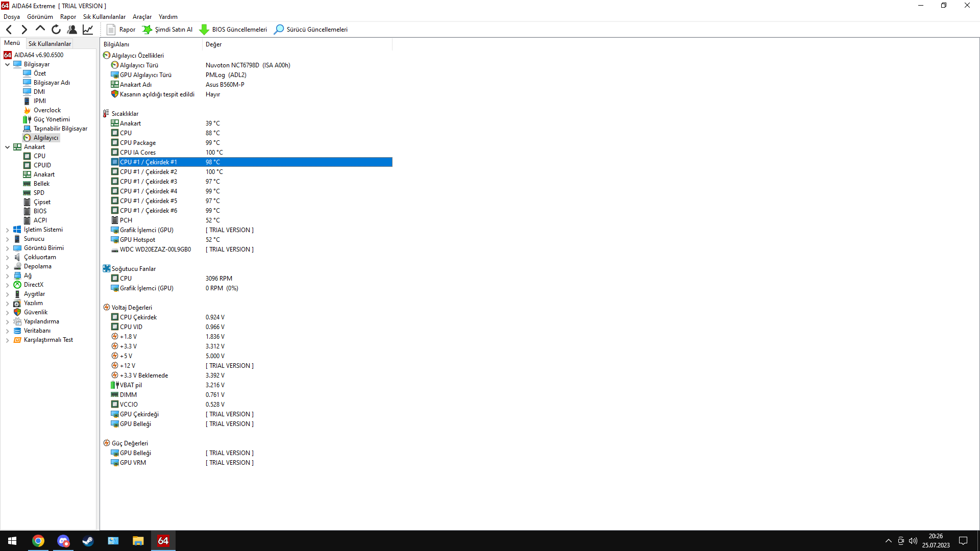Collapse the Bilgisayar tree node
980x551 pixels.
[8, 64]
